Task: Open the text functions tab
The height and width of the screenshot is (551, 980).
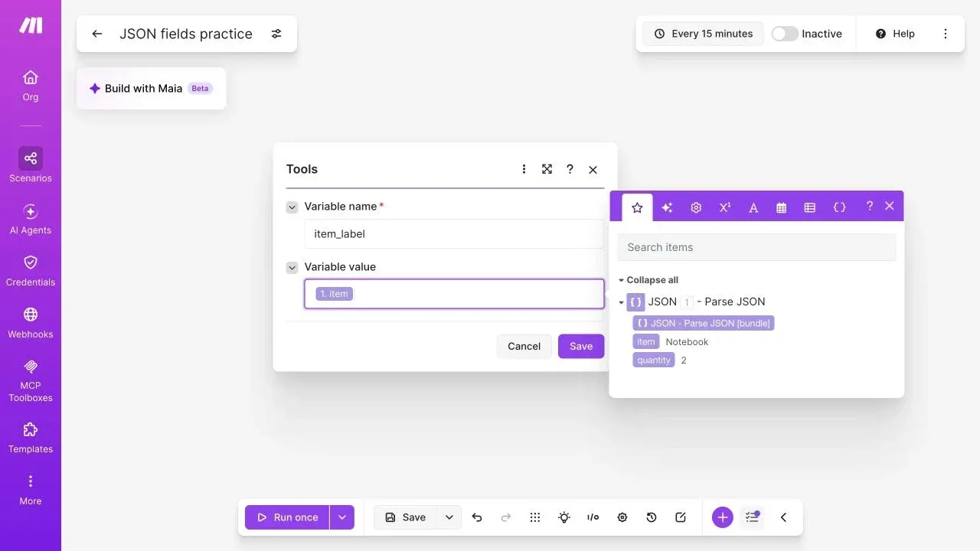Action: 753,207
